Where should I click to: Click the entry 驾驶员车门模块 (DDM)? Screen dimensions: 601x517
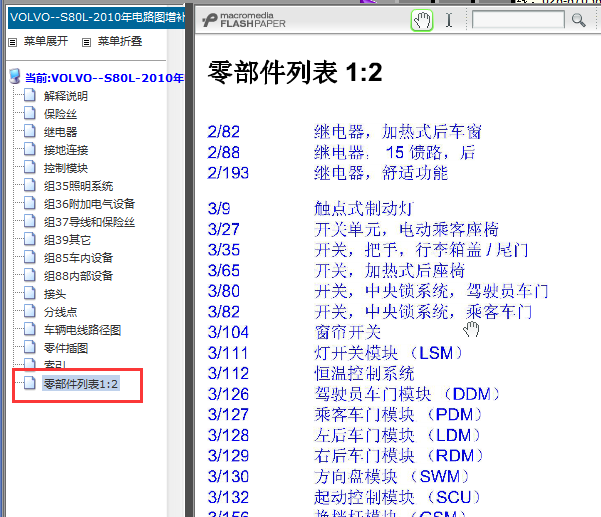(407, 394)
